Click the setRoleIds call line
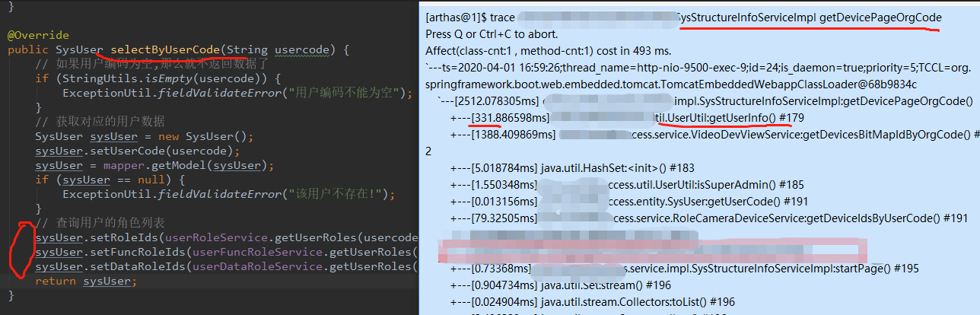Viewport: 980px width, 315px height. click(x=226, y=238)
